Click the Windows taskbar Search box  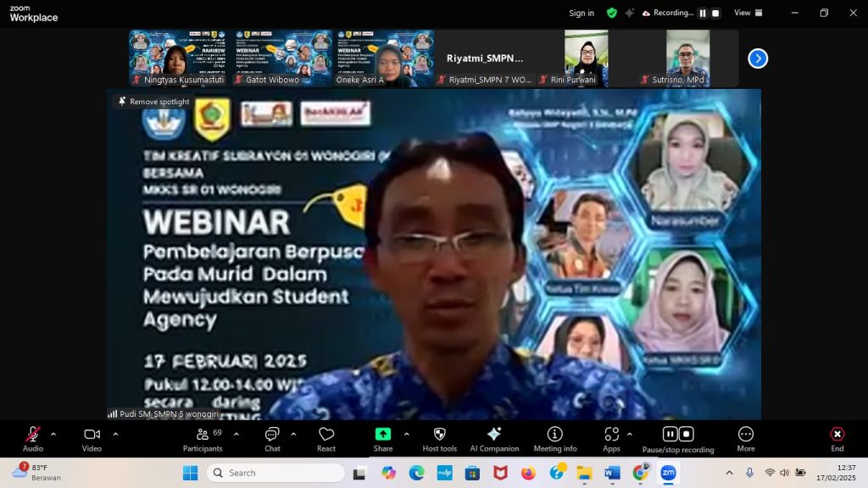(275, 473)
